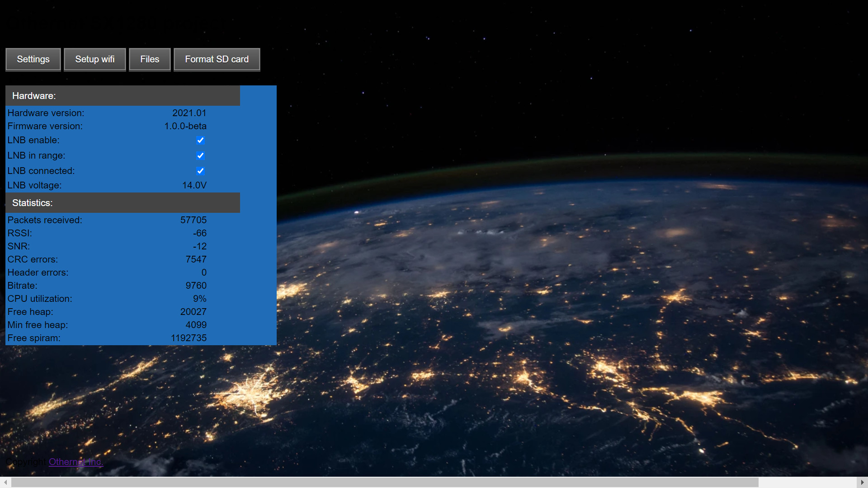Open the Files page
The width and height of the screenshot is (868, 488).
(150, 60)
